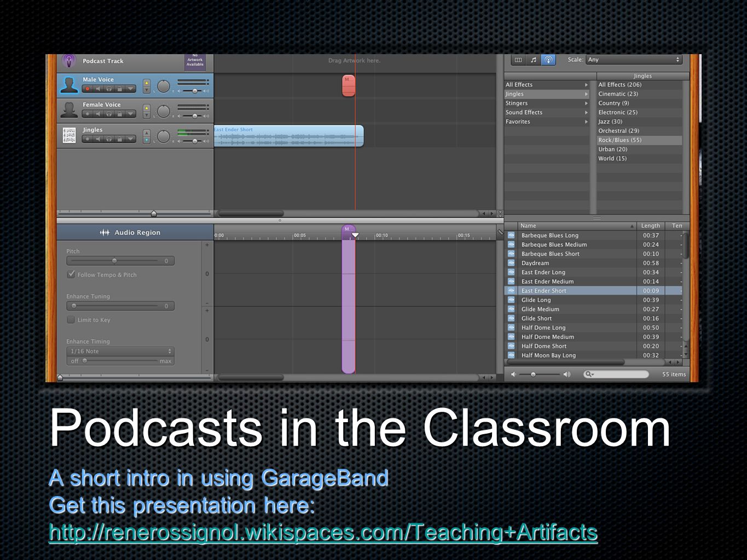The width and height of the screenshot is (747, 560).
Task: Click the low-volume speaker icon for loop preview
Action: click(513, 375)
